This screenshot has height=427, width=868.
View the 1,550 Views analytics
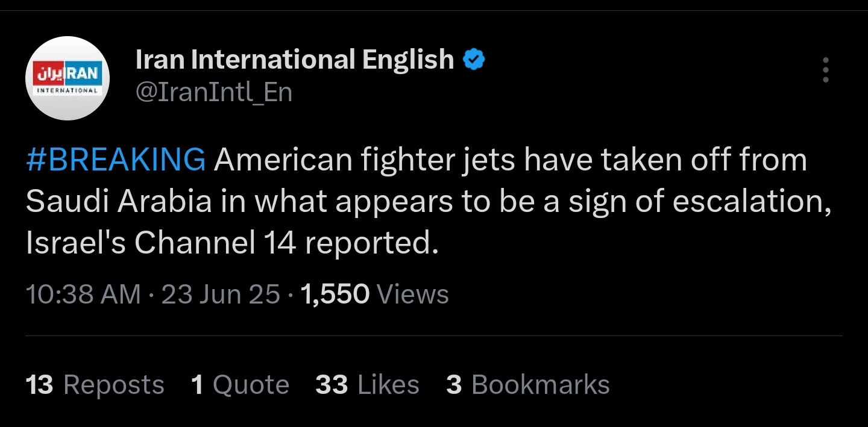click(374, 295)
